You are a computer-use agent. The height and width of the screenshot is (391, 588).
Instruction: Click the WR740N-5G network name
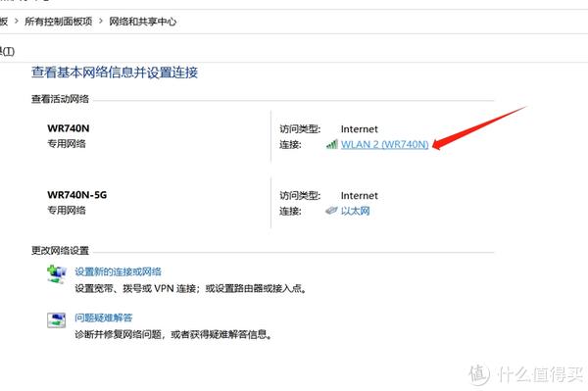click(76, 195)
